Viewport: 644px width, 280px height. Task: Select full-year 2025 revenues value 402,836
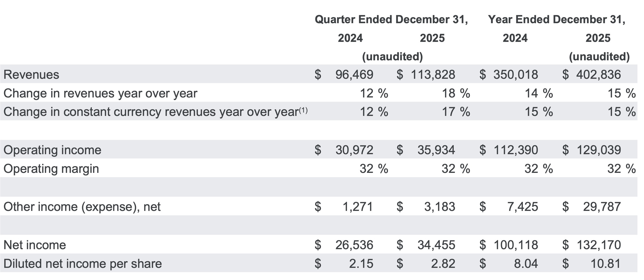tap(599, 75)
